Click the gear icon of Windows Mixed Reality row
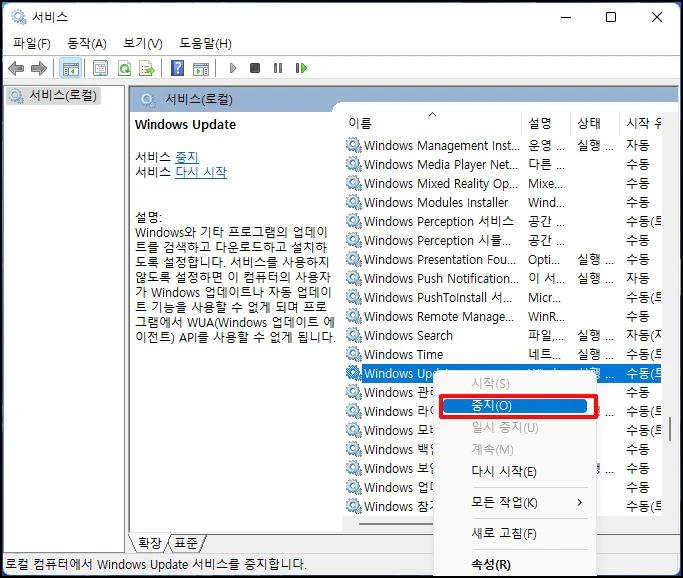The width and height of the screenshot is (683, 578). click(x=354, y=183)
